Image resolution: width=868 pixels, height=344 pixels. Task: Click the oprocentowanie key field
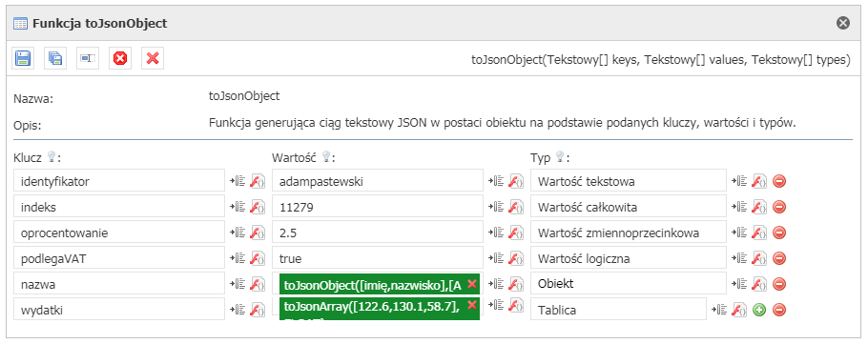(x=119, y=233)
